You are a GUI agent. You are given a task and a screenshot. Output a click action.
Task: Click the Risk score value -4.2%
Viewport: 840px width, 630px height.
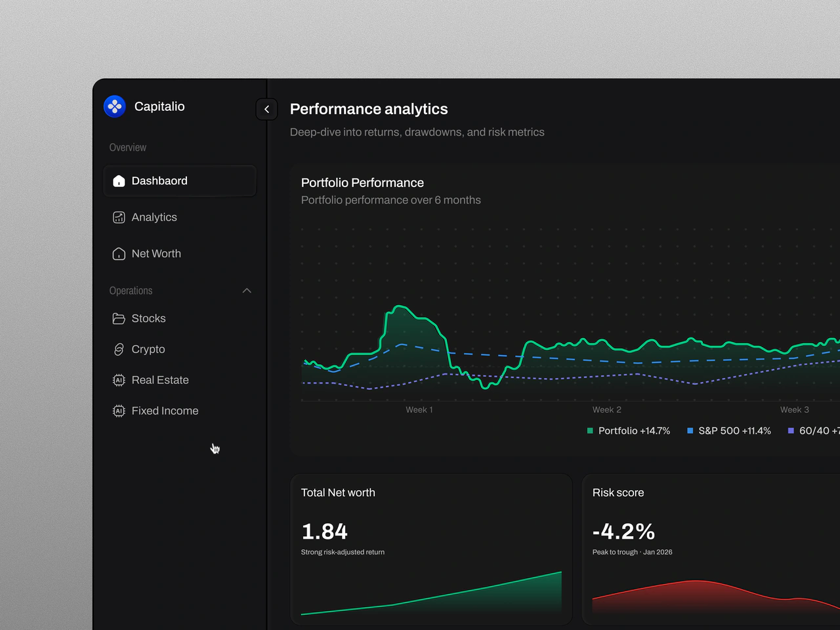coord(623,531)
